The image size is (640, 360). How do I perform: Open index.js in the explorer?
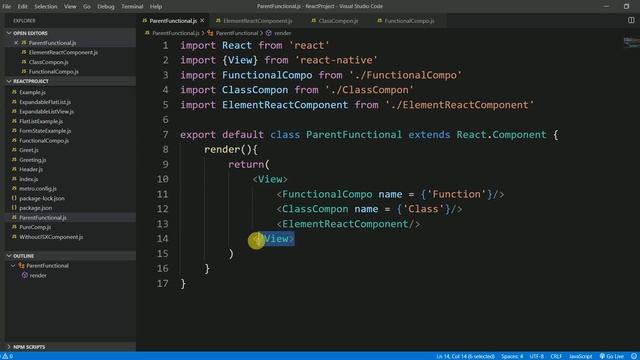29,179
